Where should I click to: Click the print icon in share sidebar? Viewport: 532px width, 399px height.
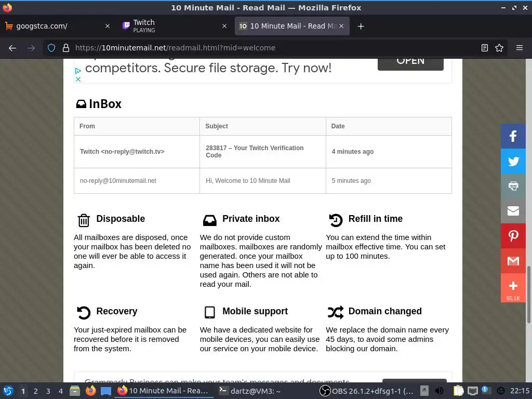click(513, 186)
